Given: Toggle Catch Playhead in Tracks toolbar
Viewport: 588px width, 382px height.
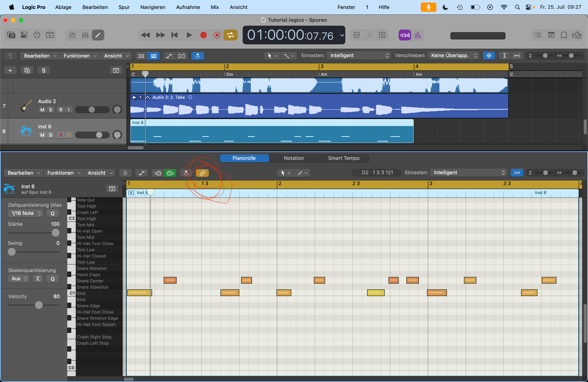Looking at the screenshot, I should tap(198, 56).
